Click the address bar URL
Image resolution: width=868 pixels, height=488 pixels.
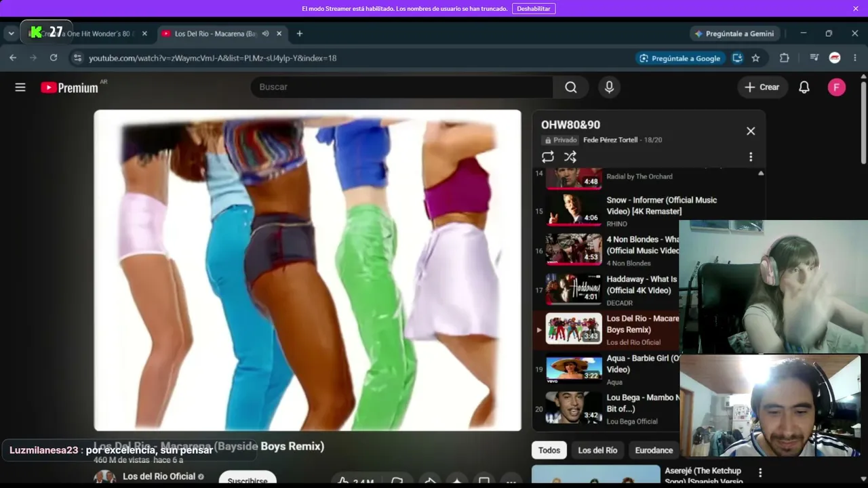[x=213, y=58]
